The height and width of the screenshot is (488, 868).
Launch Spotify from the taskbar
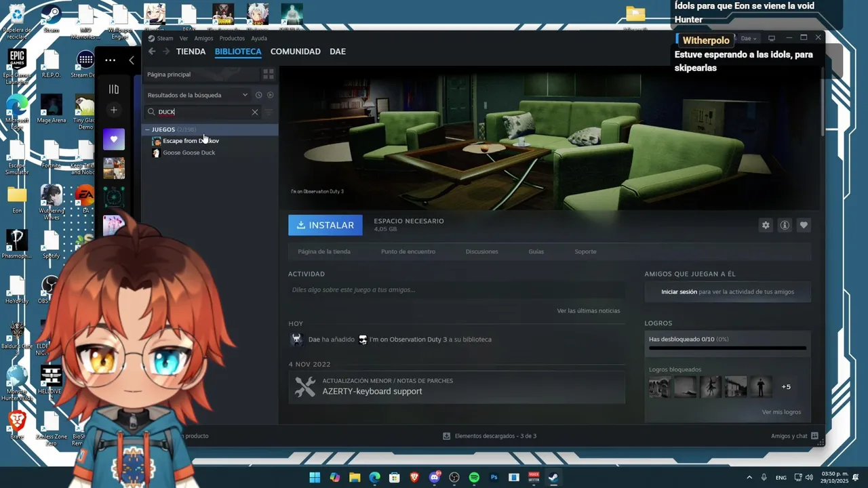click(474, 477)
